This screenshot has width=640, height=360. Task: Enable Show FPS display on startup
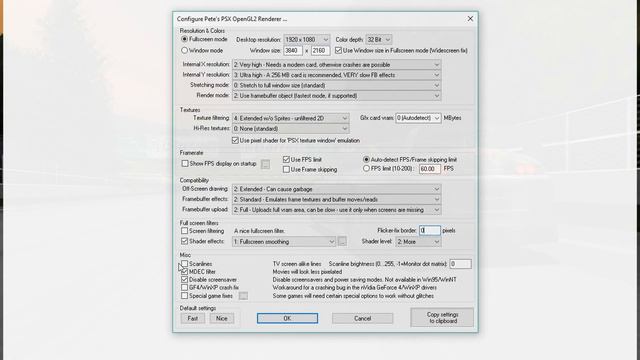tap(185, 164)
